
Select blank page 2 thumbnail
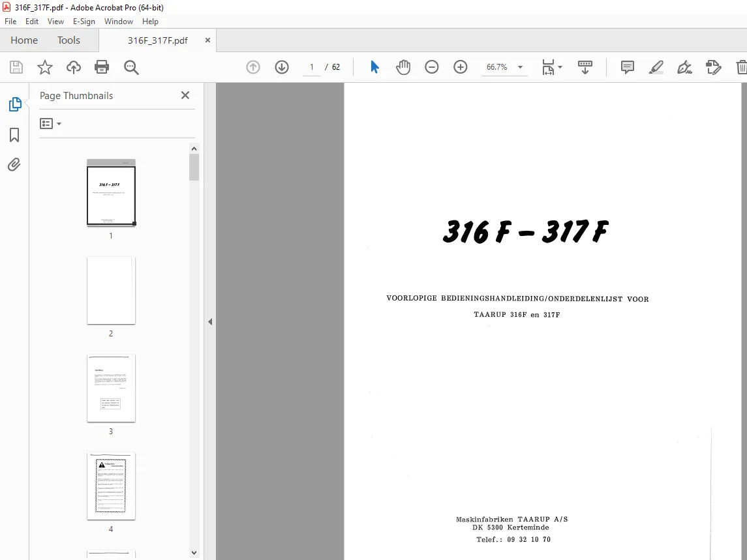pos(111,291)
